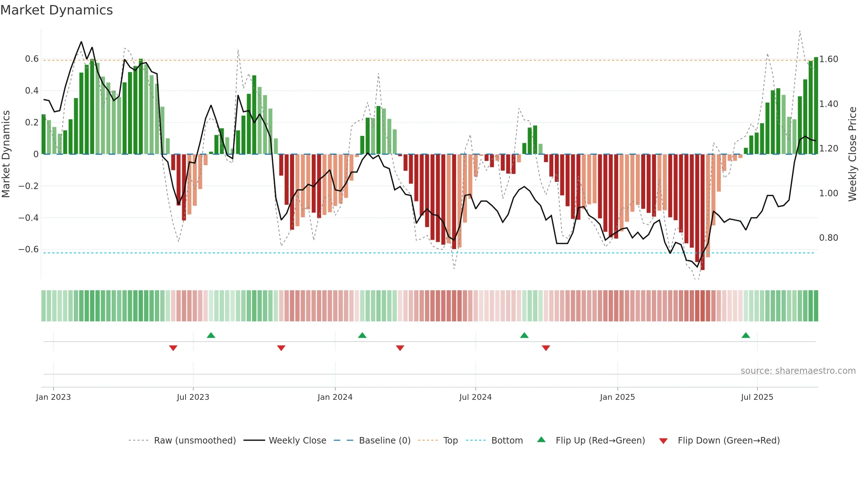The image size is (868, 488).
Task: Click the Market Dynamics chart title
Action: (57, 10)
